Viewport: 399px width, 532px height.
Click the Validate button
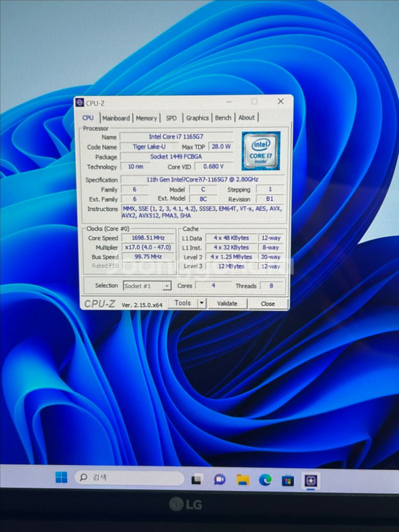[227, 303]
